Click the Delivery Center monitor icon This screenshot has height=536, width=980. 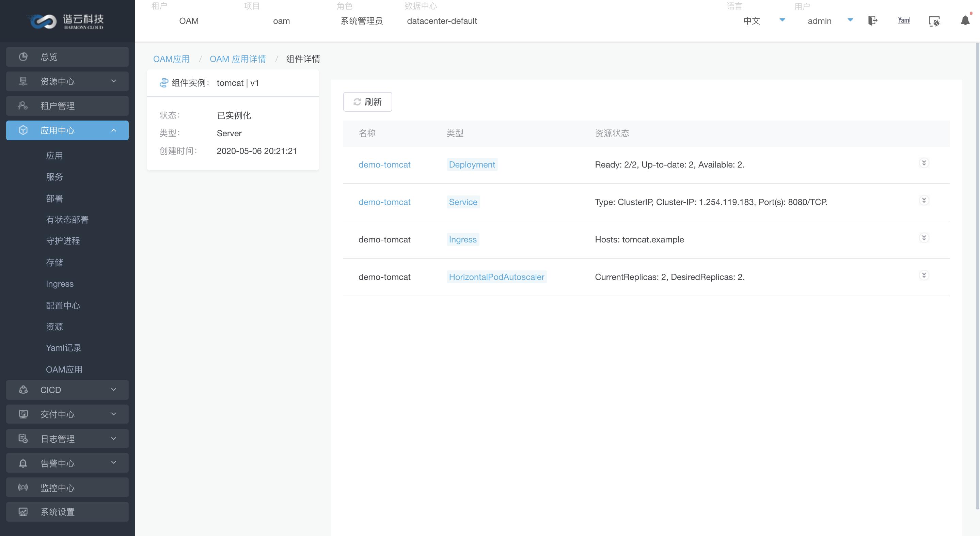pos(23,414)
